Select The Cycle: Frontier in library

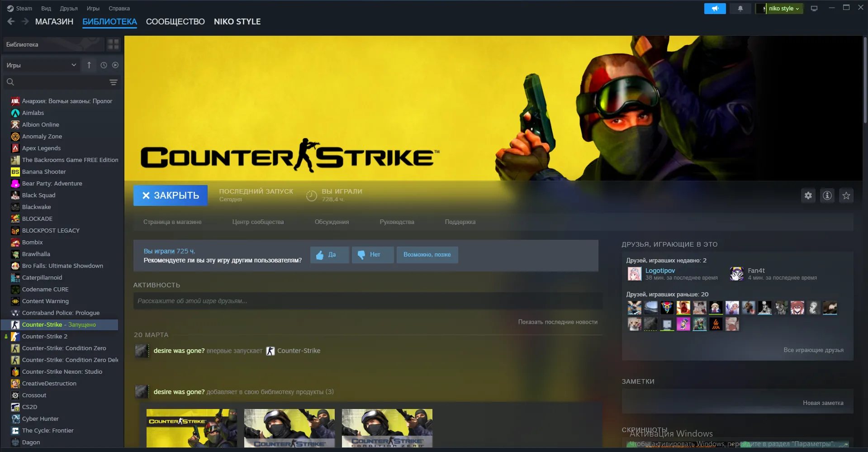(x=47, y=431)
